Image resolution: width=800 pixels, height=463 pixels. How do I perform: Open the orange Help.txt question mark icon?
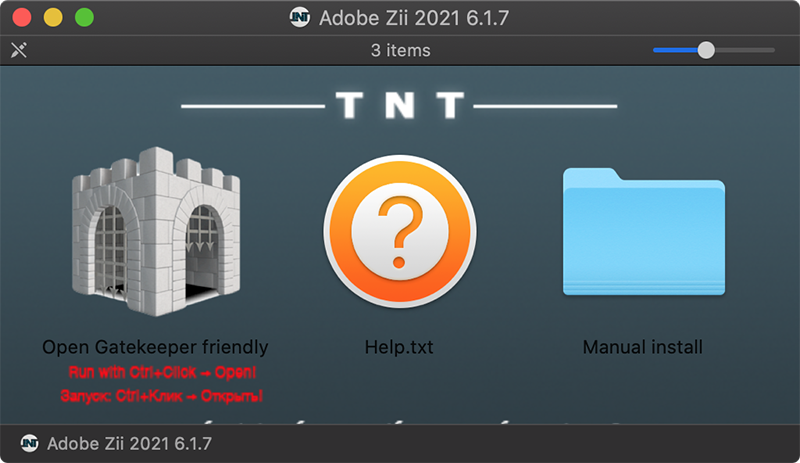coord(399,231)
